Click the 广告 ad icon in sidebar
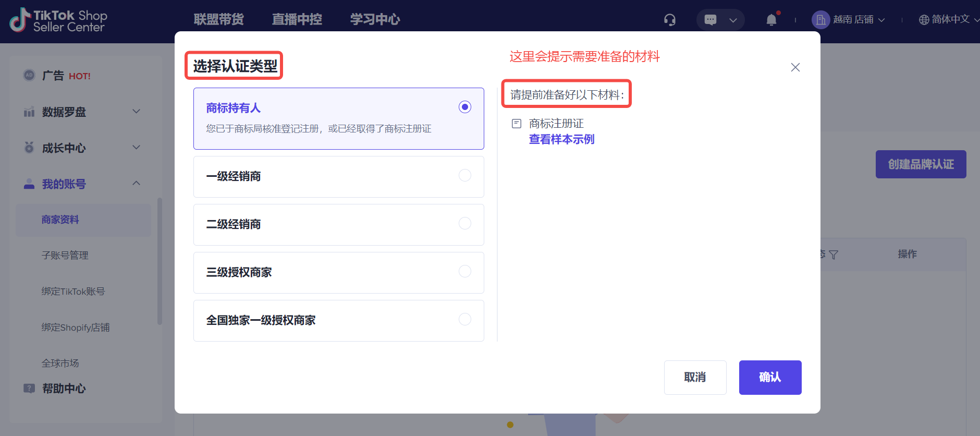Screen dimensions: 980x436 [x=29, y=76]
